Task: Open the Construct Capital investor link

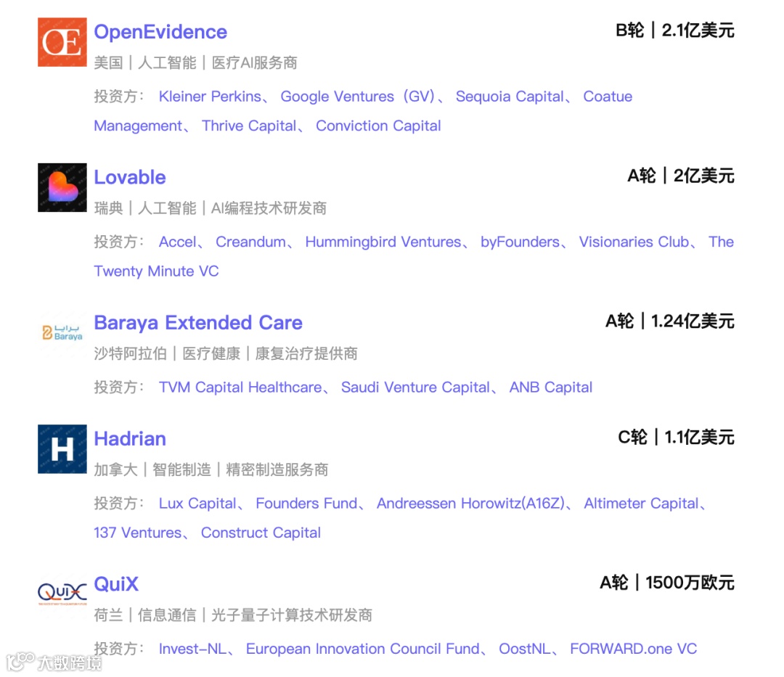Action: pyautogui.click(x=261, y=533)
